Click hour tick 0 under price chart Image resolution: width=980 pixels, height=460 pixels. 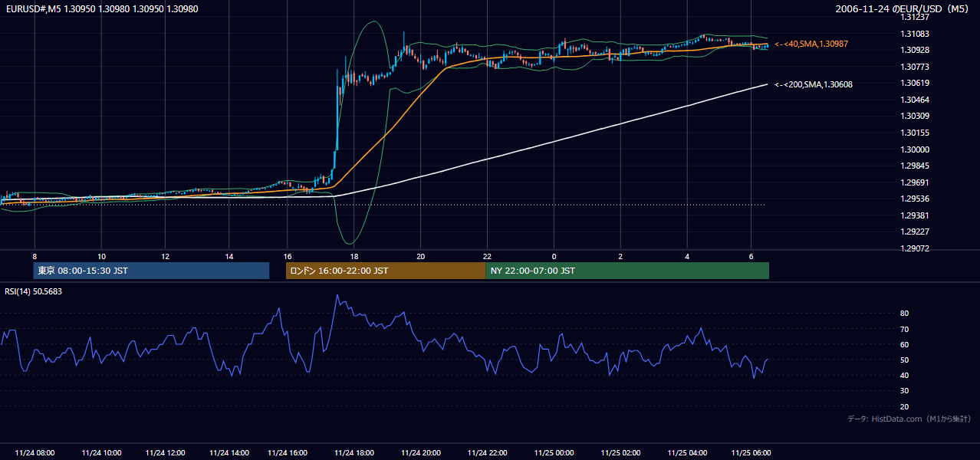[554, 256]
